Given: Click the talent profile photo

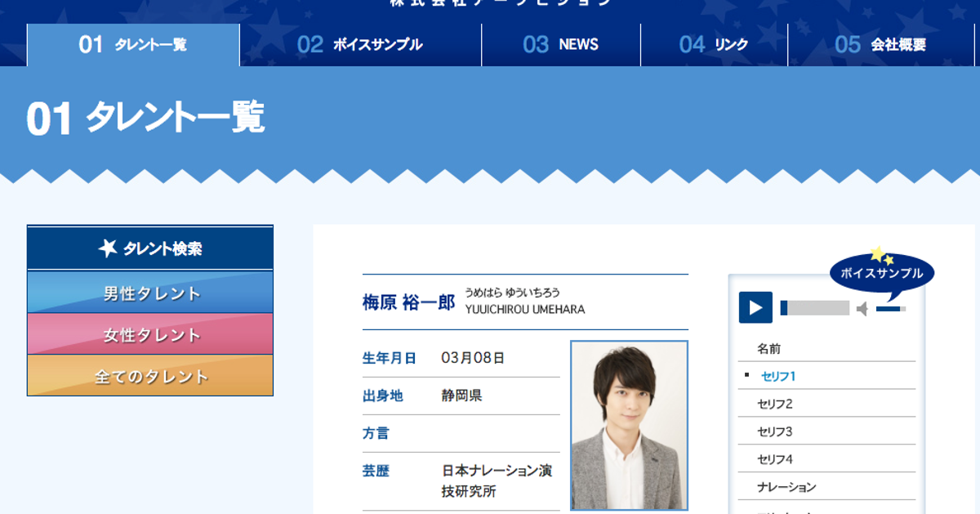Looking at the screenshot, I should [x=629, y=426].
